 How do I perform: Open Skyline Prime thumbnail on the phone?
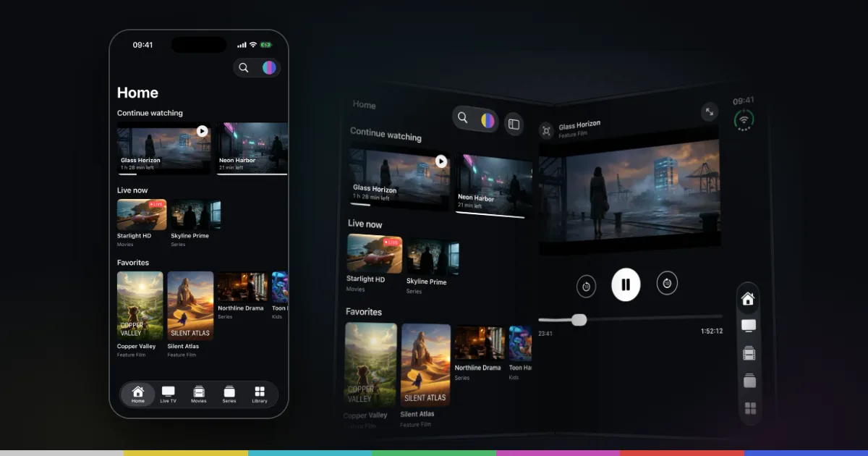pyautogui.click(x=196, y=214)
